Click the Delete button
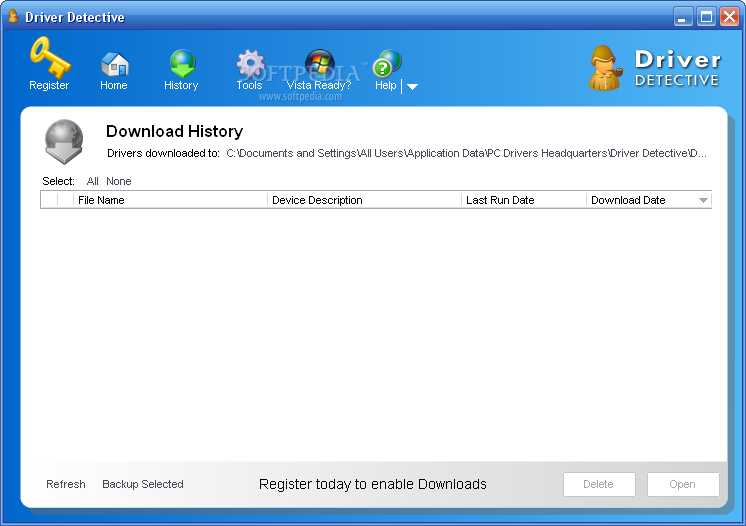Image resolution: width=746 pixels, height=526 pixels. click(x=599, y=484)
